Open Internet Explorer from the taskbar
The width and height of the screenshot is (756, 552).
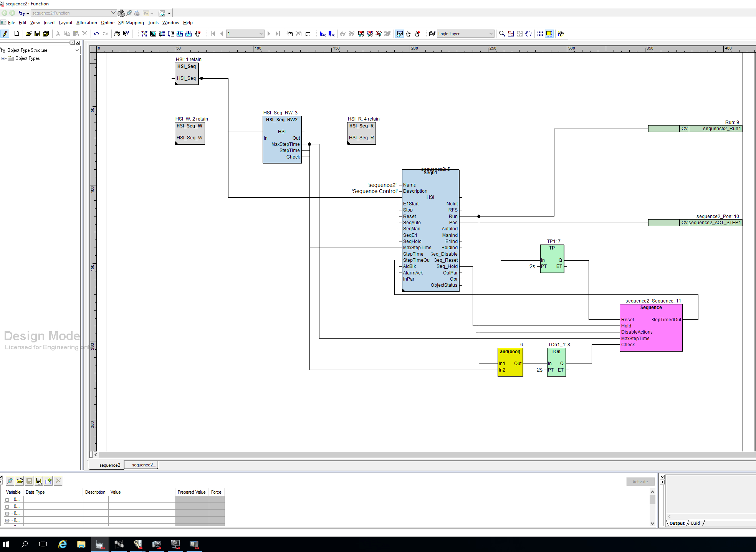point(62,544)
